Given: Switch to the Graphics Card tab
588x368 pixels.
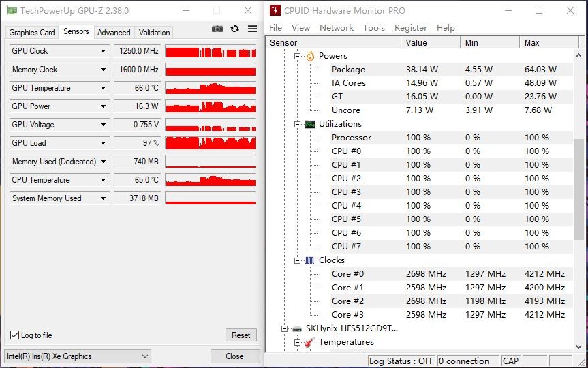Looking at the screenshot, I should [x=32, y=33].
